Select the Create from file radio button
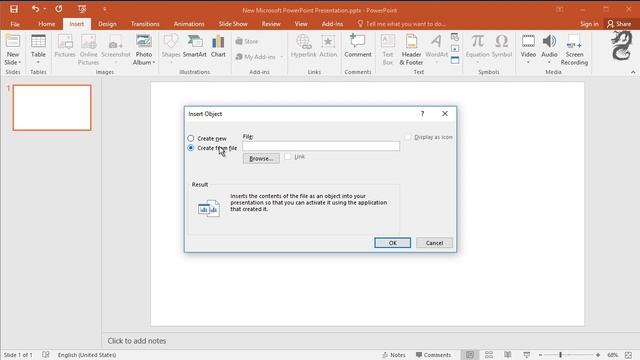The image size is (640, 360). [191, 148]
